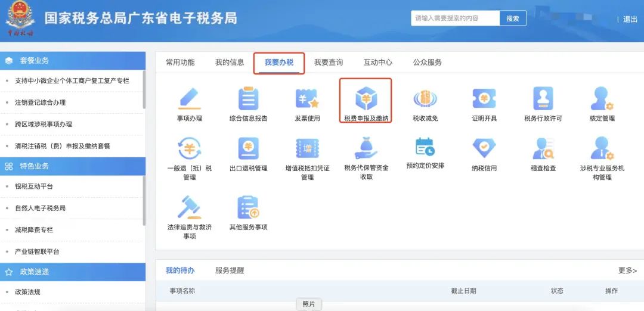Image resolution: width=644 pixels, height=311 pixels.
Task: Click the tax bureau emblem logo
Action: (20, 18)
